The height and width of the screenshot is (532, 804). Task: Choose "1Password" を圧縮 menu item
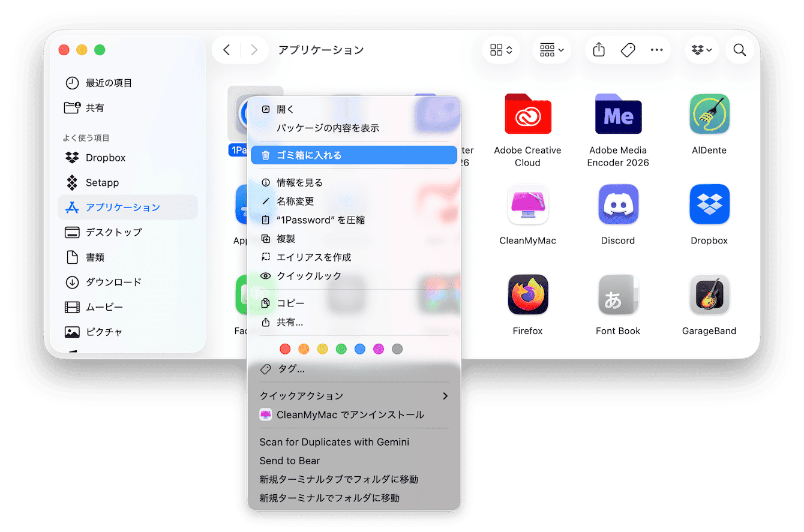354,220
